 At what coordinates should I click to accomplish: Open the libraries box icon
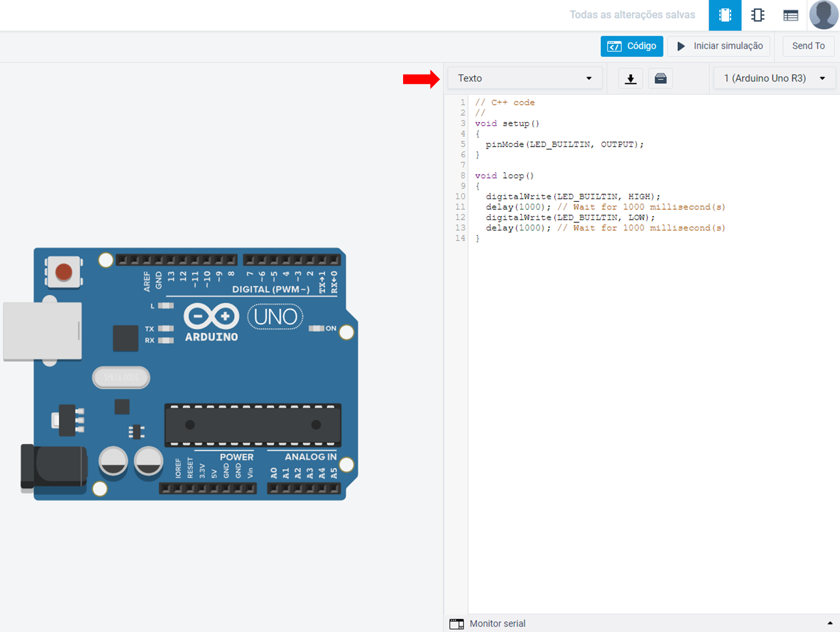coord(660,78)
